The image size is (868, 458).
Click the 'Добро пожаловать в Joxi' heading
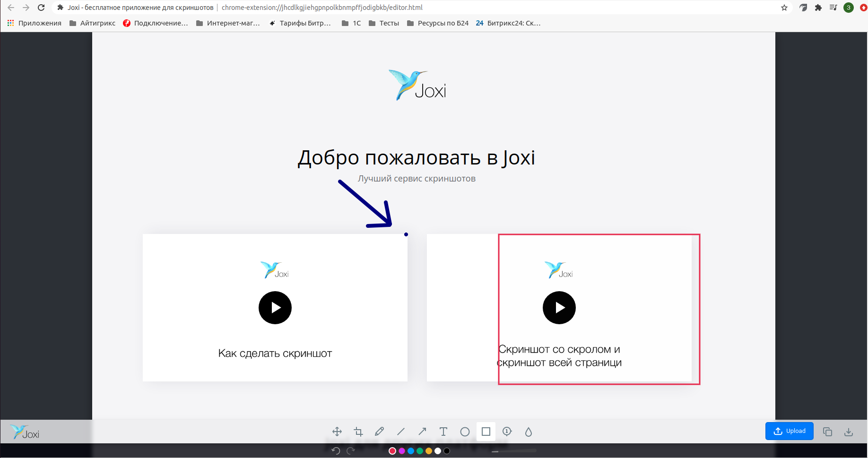click(x=417, y=158)
